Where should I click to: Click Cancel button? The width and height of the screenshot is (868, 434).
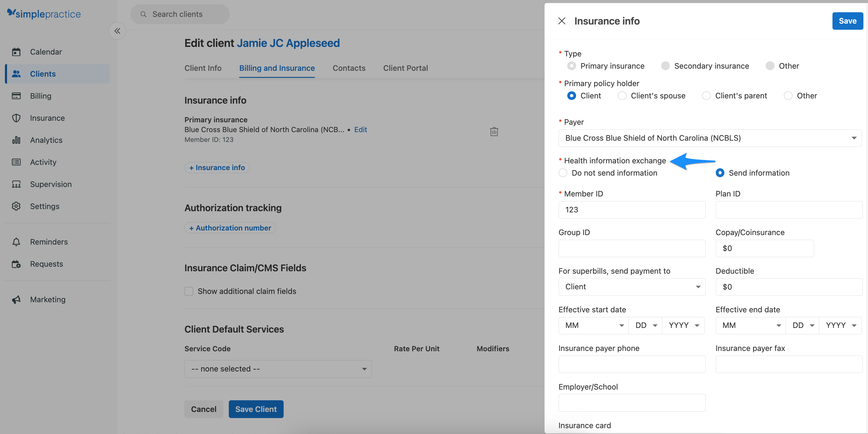click(203, 409)
